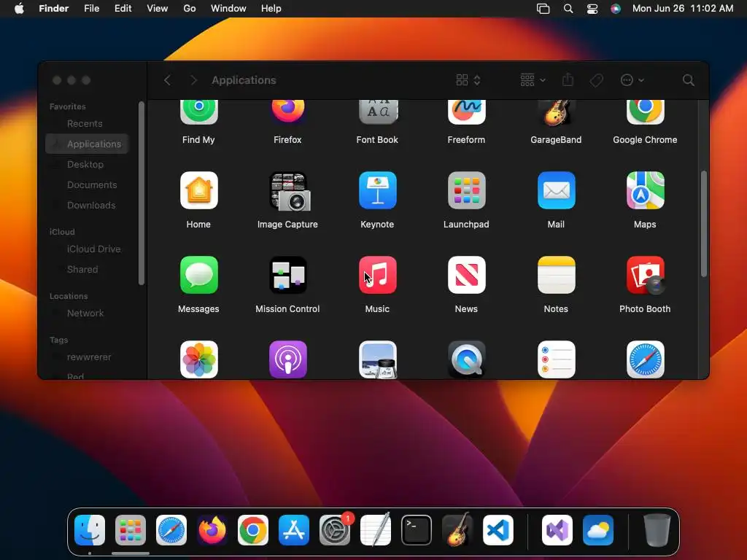Select the Music app icon
This screenshot has width=747, height=560.
click(x=378, y=275)
